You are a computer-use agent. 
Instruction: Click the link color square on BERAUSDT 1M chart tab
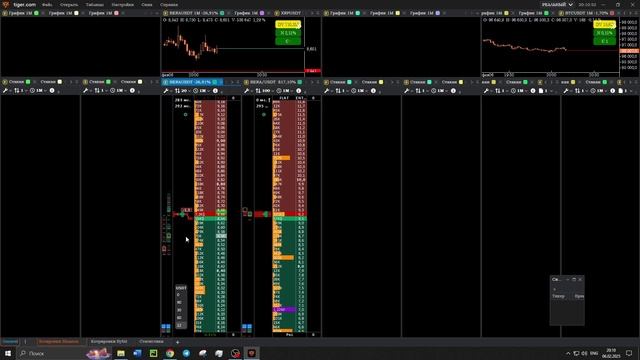point(222,13)
